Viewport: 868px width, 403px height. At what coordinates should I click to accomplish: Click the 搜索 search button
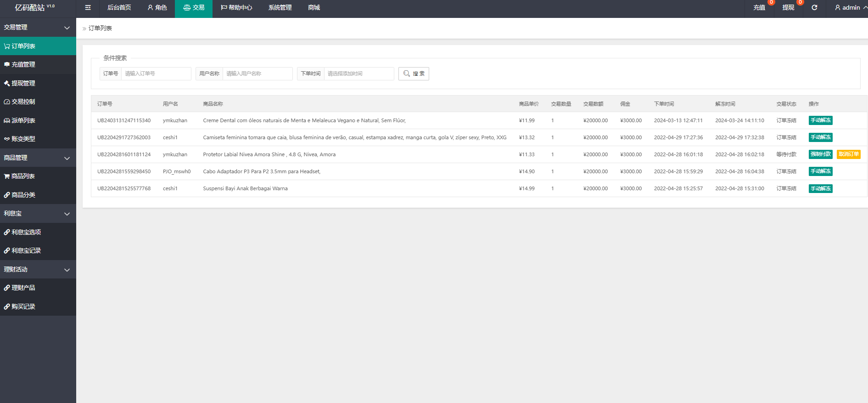pyautogui.click(x=414, y=74)
